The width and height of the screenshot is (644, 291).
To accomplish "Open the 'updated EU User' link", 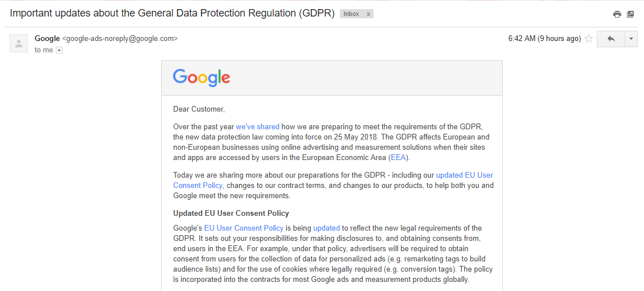I will tap(465, 175).
